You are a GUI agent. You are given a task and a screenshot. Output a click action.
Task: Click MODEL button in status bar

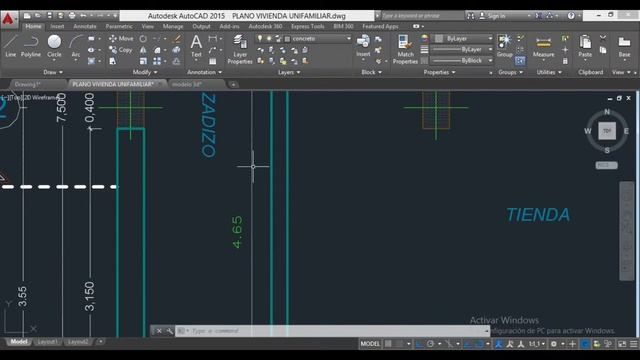(370, 344)
